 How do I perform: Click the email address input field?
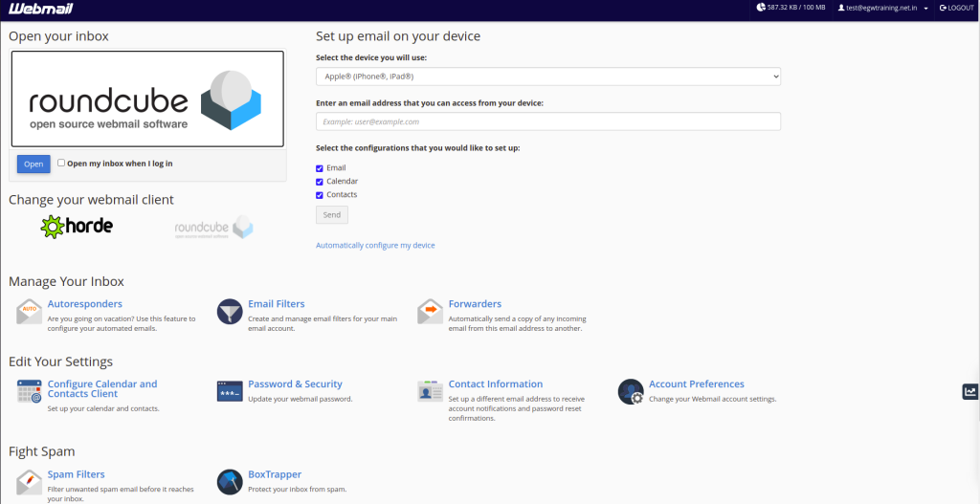click(x=548, y=121)
